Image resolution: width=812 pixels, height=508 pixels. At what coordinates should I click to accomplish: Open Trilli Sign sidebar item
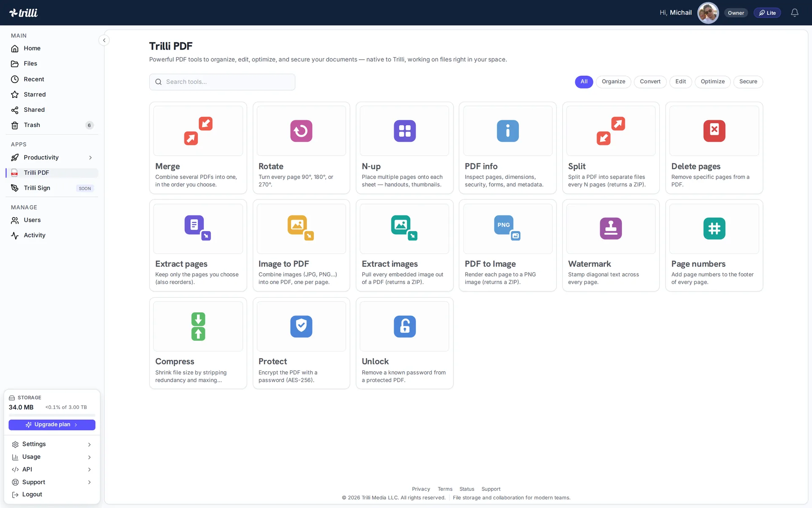52,188
